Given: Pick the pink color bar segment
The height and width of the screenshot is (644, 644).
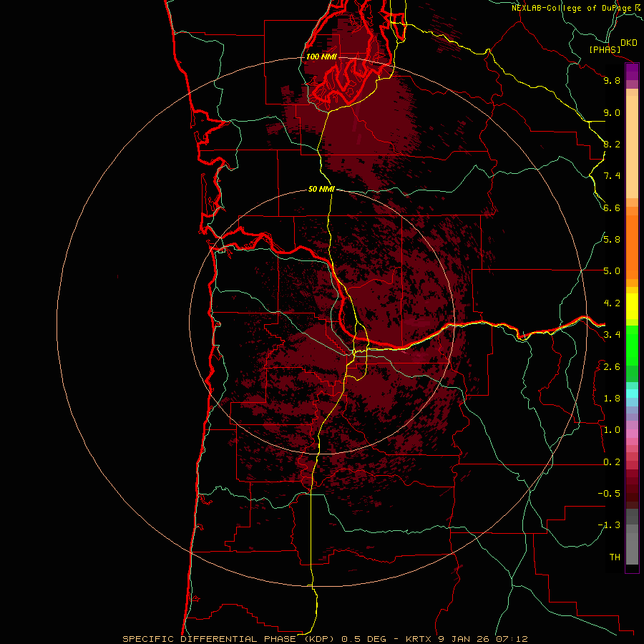Looking at the screenshot, I should pos(632,434).
